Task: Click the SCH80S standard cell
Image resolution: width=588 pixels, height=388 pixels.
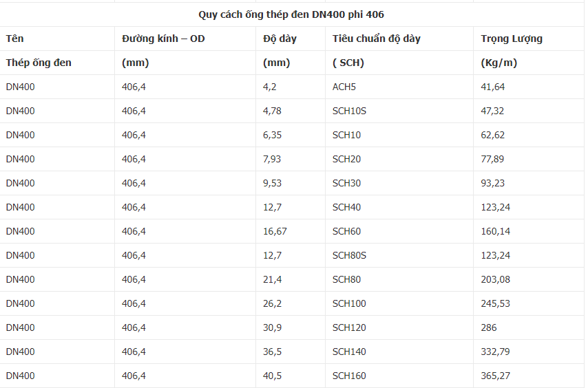Action: point(349,255)
